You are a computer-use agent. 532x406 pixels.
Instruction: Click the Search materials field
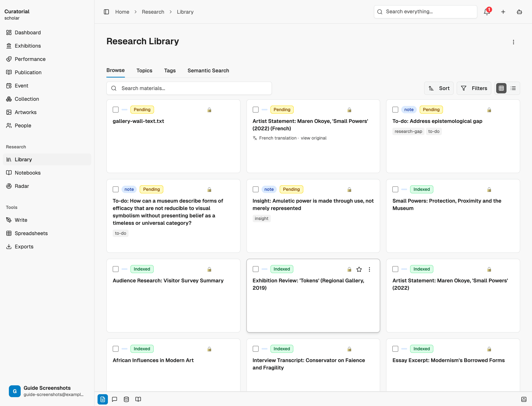tap(189, 88)
